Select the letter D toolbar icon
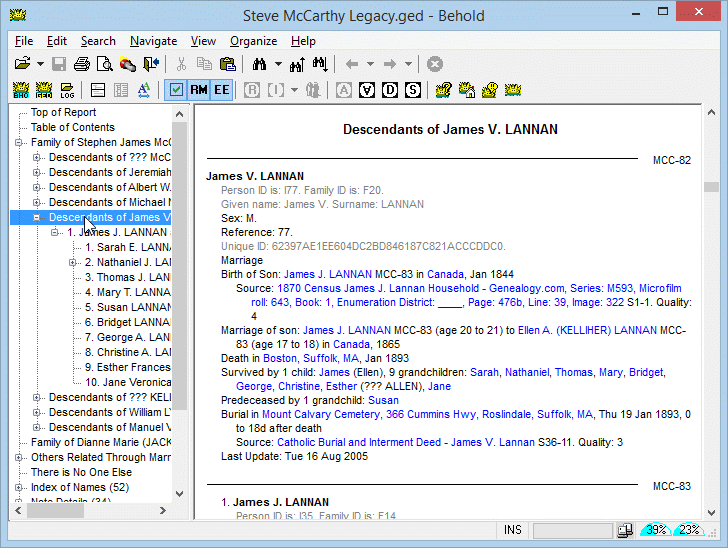 (x=390, y=90)
